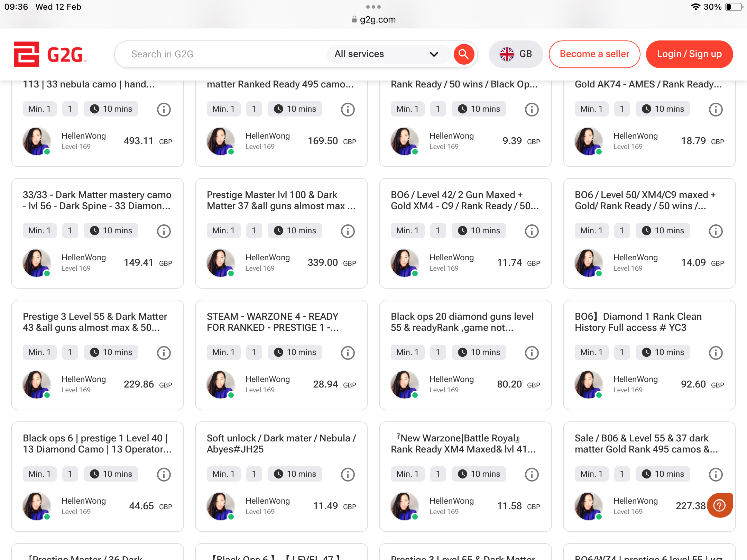
Task: Tap three-dots menu at top of browser
Action: click(x=373, y=7)
